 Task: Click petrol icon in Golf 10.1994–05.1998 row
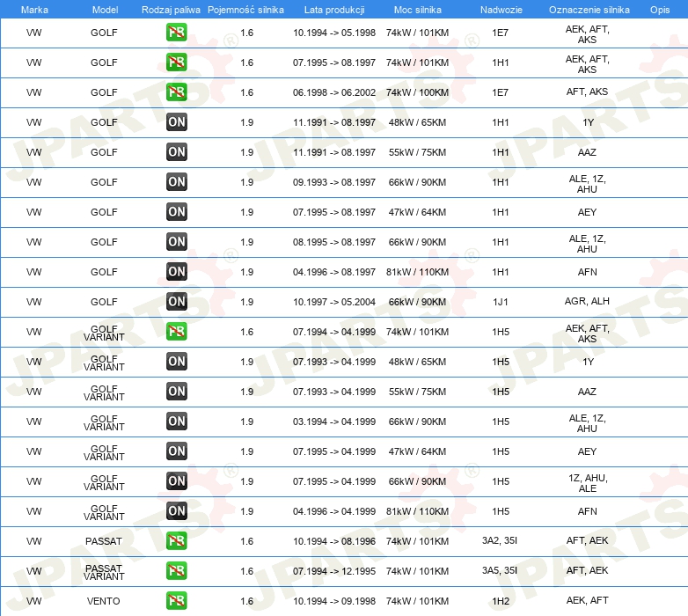tap(176, 33)
